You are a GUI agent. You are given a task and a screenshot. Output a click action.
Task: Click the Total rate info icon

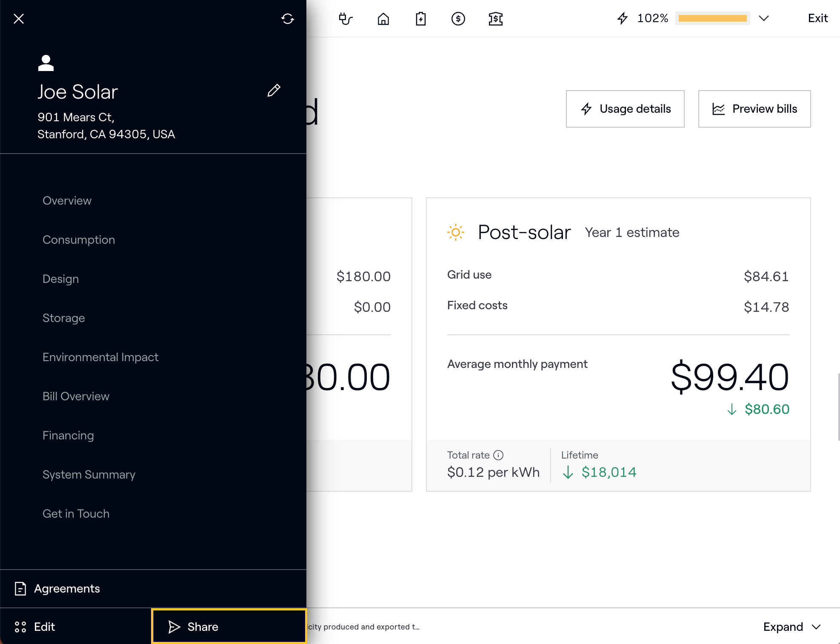click(498, 455)
